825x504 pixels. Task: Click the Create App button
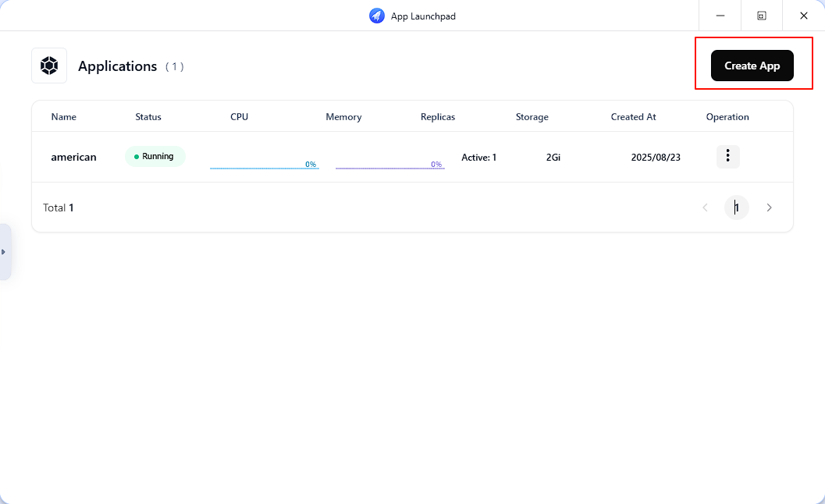tap(752, 66)
